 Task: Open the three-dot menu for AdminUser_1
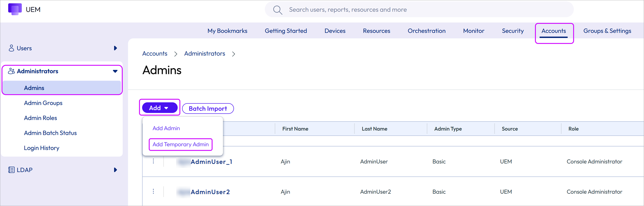click(x=153, y=161)
